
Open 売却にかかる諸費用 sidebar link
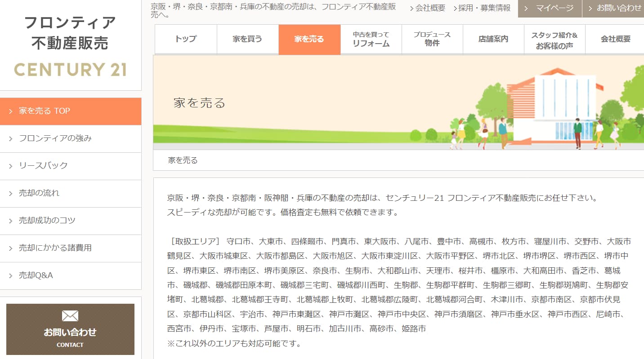coord(55,248)
